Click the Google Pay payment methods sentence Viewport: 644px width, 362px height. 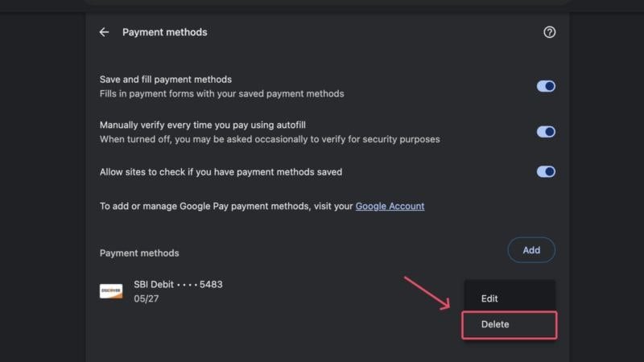click(x=225, y=206)
